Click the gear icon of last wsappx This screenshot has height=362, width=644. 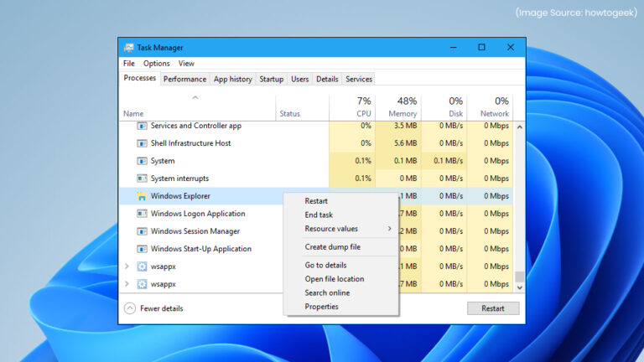pyautogui.click(x=142, y=284)
